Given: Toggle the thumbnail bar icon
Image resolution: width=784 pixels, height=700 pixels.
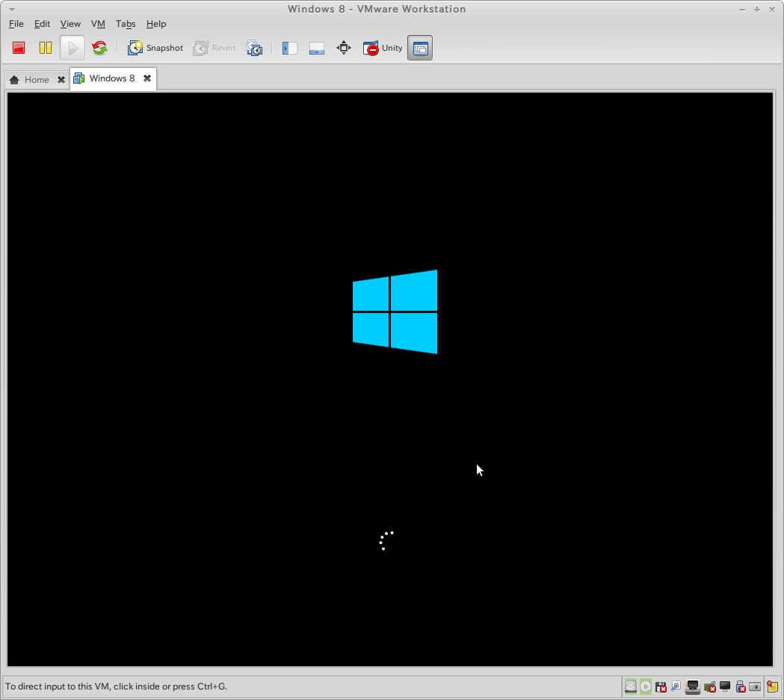Looking at the screenshot, I should 316,48.
